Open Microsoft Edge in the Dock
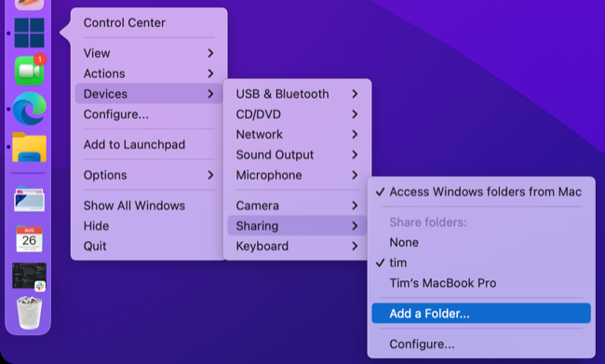 30,109
